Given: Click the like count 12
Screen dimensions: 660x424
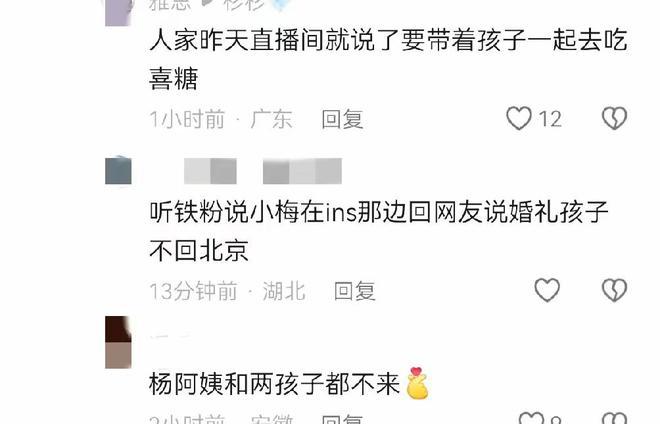Looking at the screenshot, I should pyautogui.click(x=550, y=119).
